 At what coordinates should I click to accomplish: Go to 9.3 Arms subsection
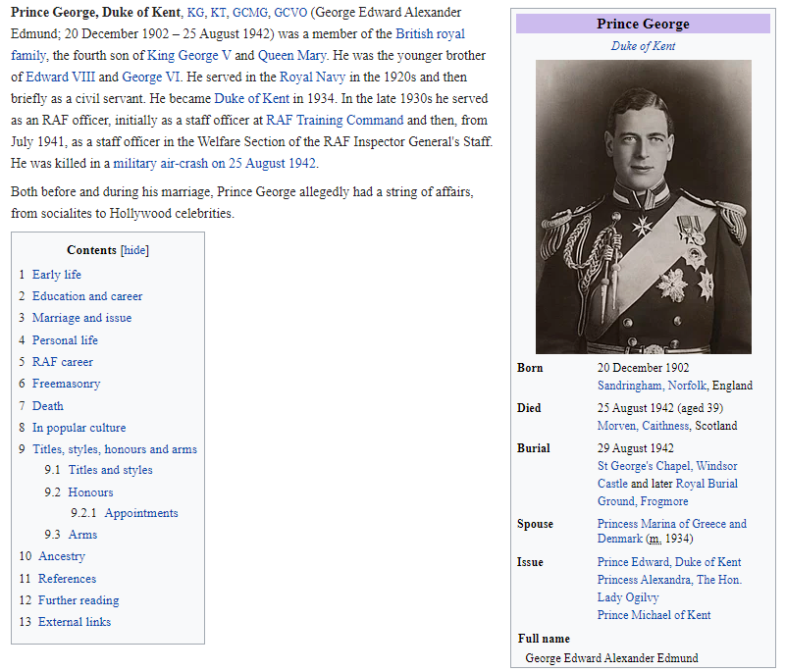tap(82, 535)
